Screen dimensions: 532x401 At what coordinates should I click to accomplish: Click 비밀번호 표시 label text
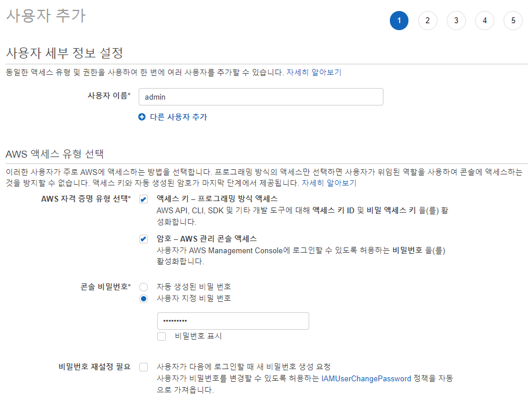[198, 336]
